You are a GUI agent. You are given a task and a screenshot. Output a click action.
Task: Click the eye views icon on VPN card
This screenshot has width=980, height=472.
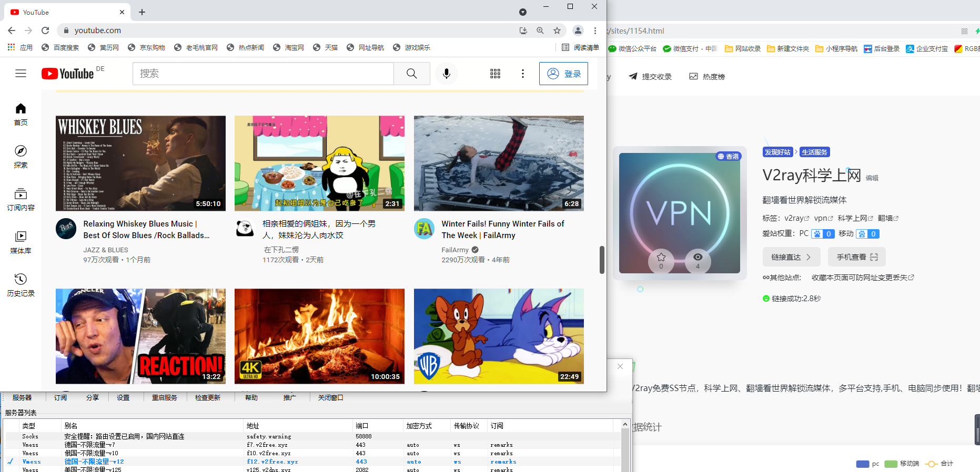click(698, 257)
